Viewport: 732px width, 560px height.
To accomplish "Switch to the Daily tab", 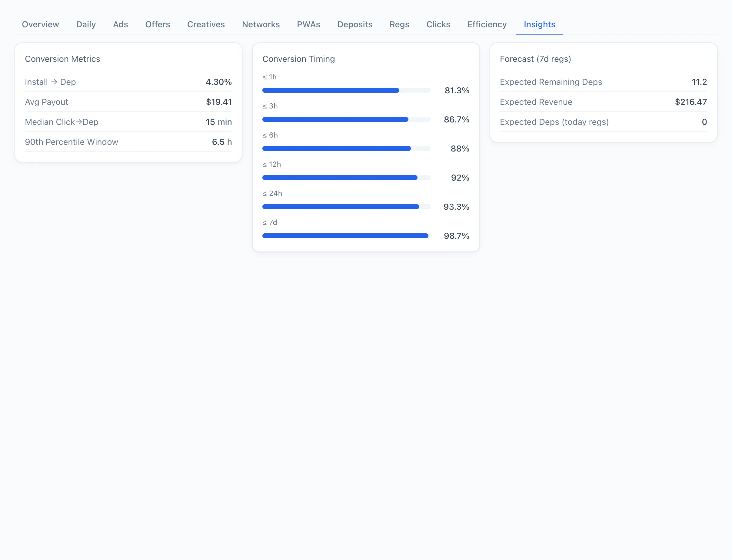I will coord(86,24).
